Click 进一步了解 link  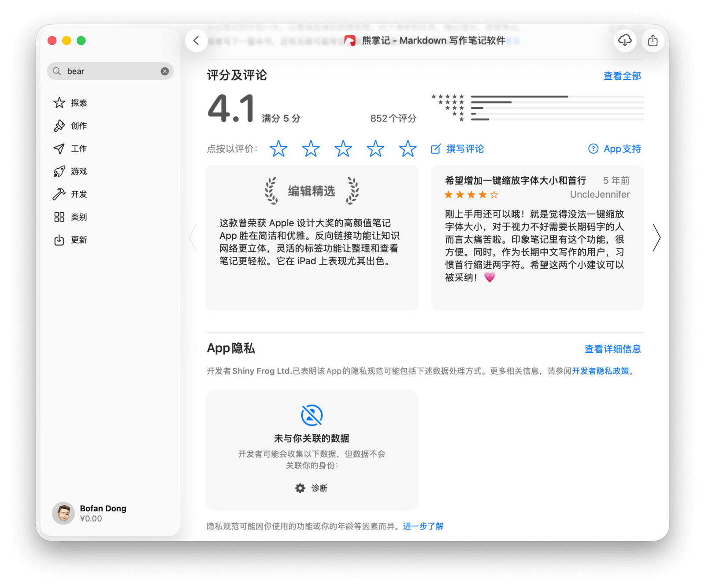point(423,526)
